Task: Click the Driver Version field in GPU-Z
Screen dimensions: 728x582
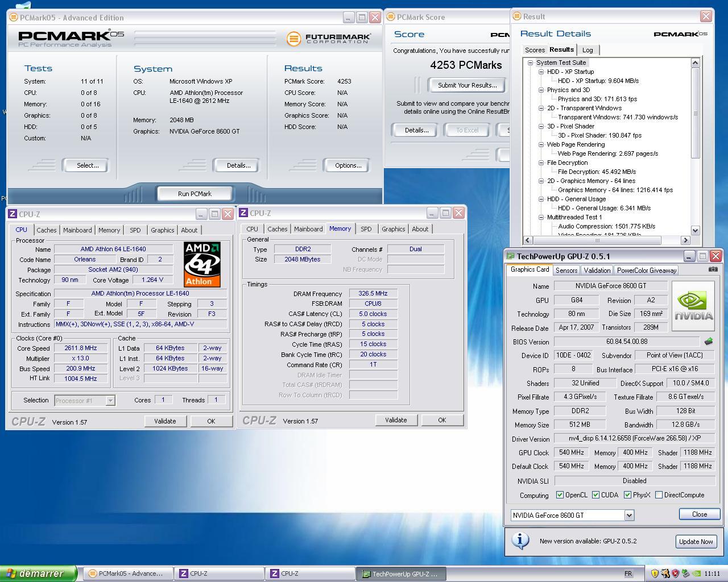Action: tap(634, 438)
